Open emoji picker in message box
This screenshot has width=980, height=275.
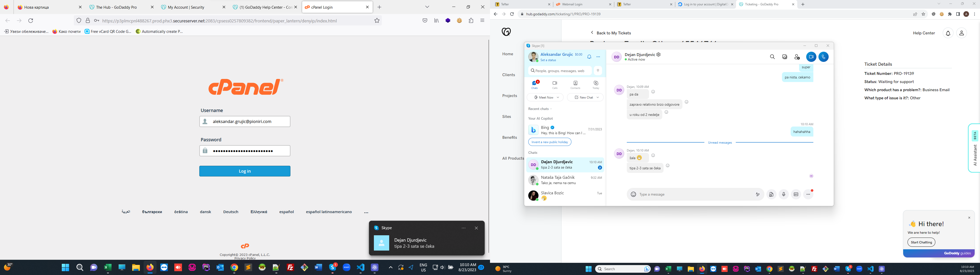633,195
